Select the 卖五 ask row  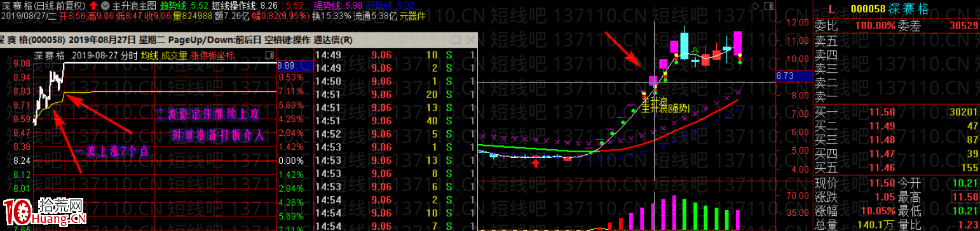(x=897, y=41)
